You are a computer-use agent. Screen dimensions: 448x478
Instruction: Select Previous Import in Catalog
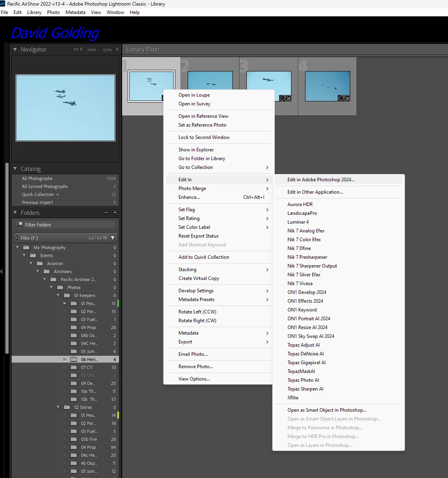tap(65, 202)
